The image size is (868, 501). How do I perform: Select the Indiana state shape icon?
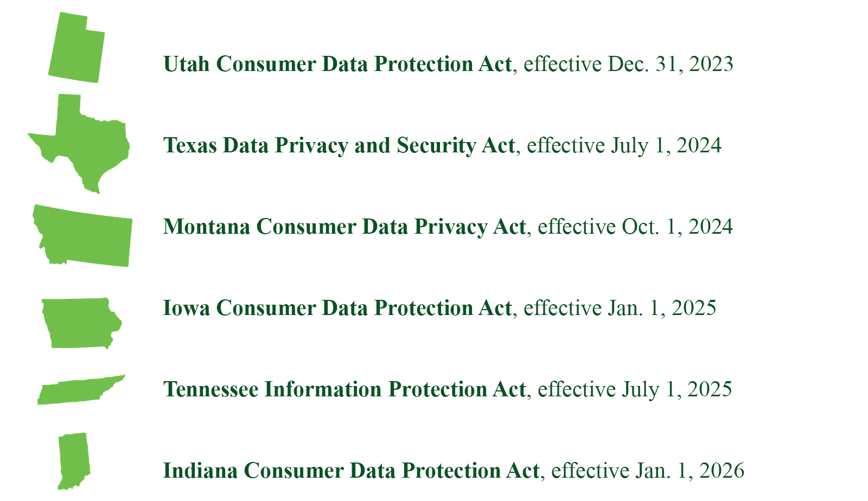74,460
